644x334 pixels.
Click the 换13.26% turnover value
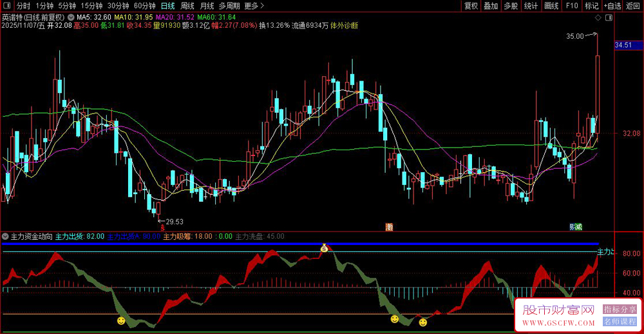click(x=274, y=26)
